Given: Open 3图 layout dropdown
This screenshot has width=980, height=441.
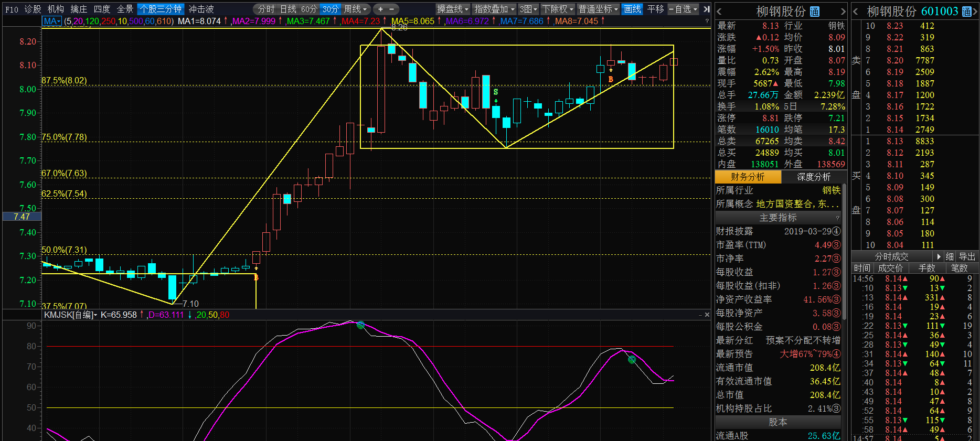Looking at the screenshot, I should point(528,9).
